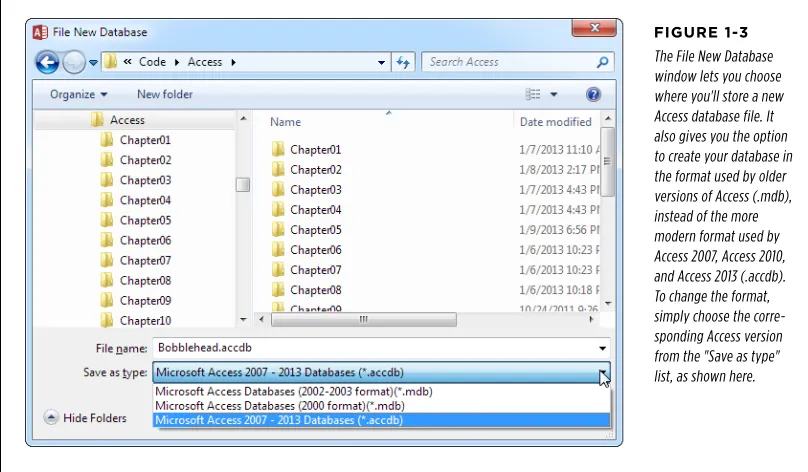Click file list vertical scroll up arrow
The image size is (808, 472).
pyautogui.click(x=608, y=119)
